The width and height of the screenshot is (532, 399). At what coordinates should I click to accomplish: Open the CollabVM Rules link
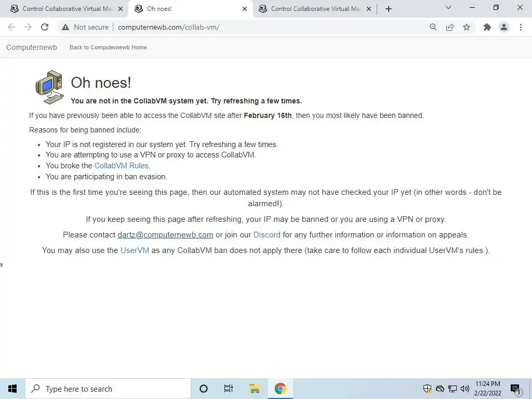[122, 166]
